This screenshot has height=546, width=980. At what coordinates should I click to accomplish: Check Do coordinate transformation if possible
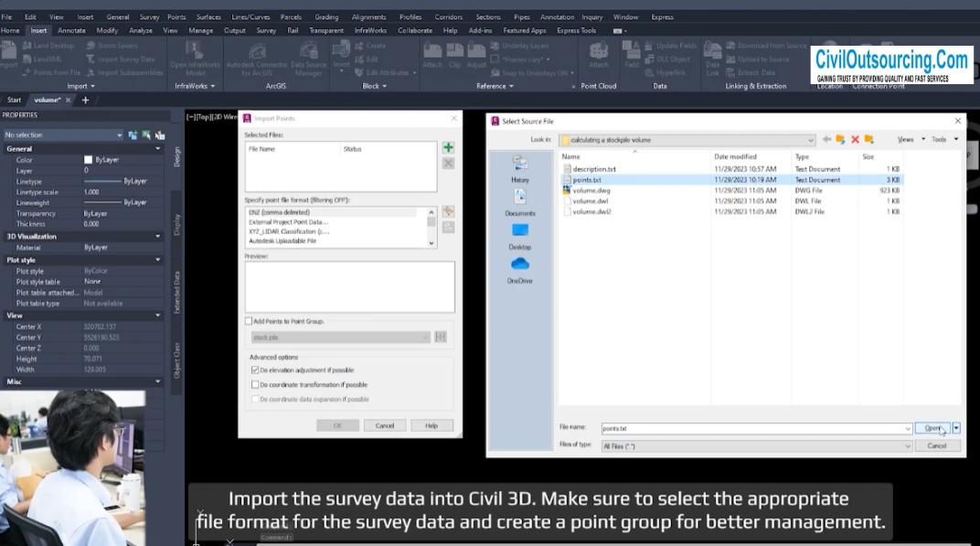click(255, 385)
